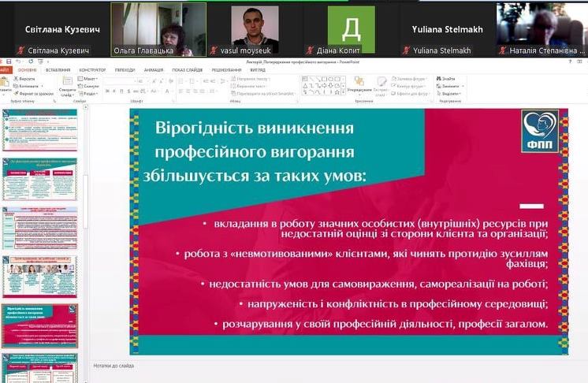Switch to the Переходи tab
The height and width of the screenshot is (383, 588).
click(x=125, y=69)
